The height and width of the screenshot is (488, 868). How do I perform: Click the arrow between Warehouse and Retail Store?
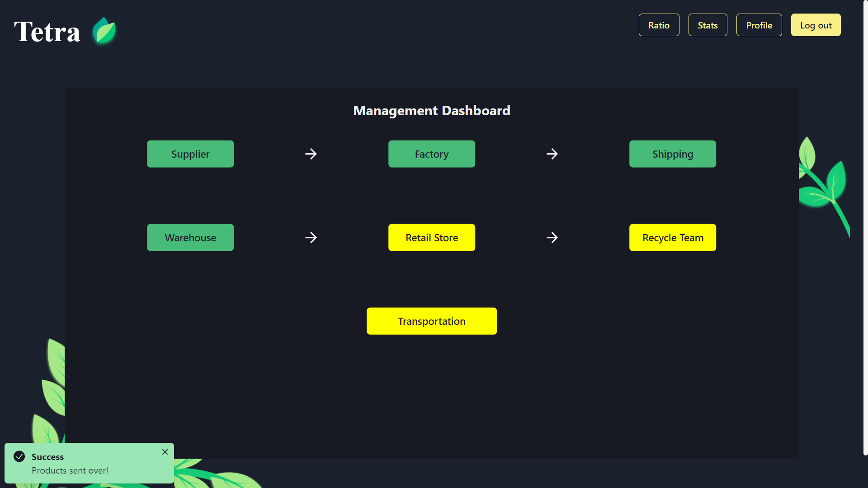click(311, 238)
